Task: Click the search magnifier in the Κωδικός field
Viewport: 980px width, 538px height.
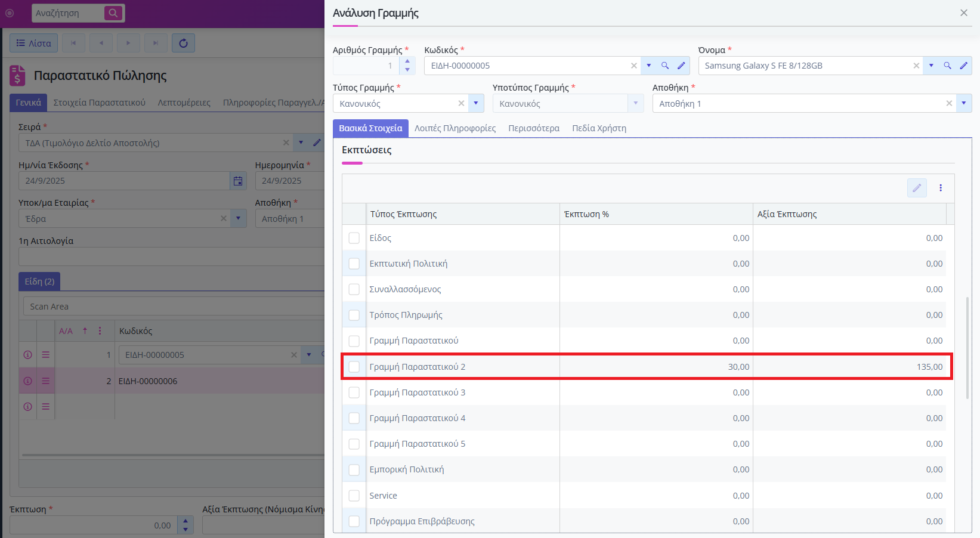Action: [665, 66]
